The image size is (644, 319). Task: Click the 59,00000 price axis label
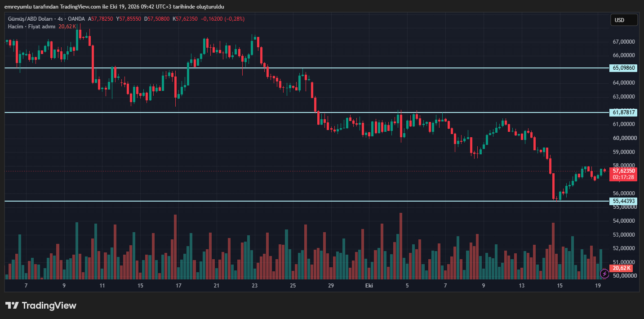point(624,152)
